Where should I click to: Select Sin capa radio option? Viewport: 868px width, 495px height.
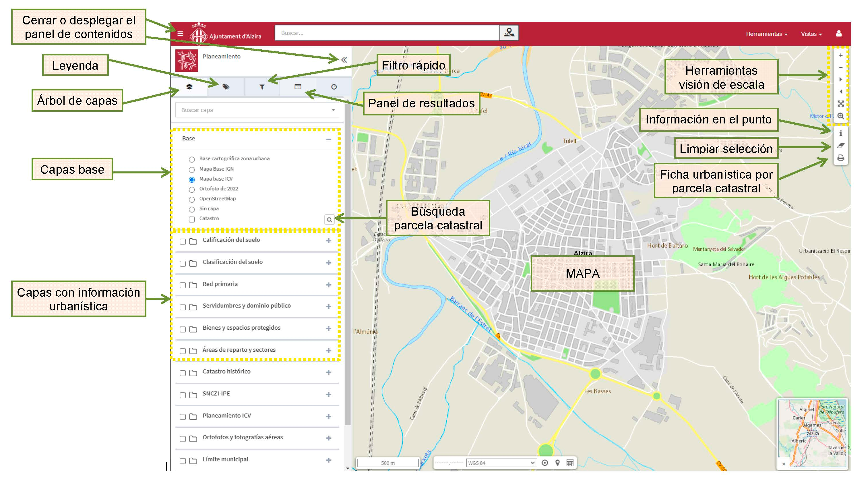192,209
